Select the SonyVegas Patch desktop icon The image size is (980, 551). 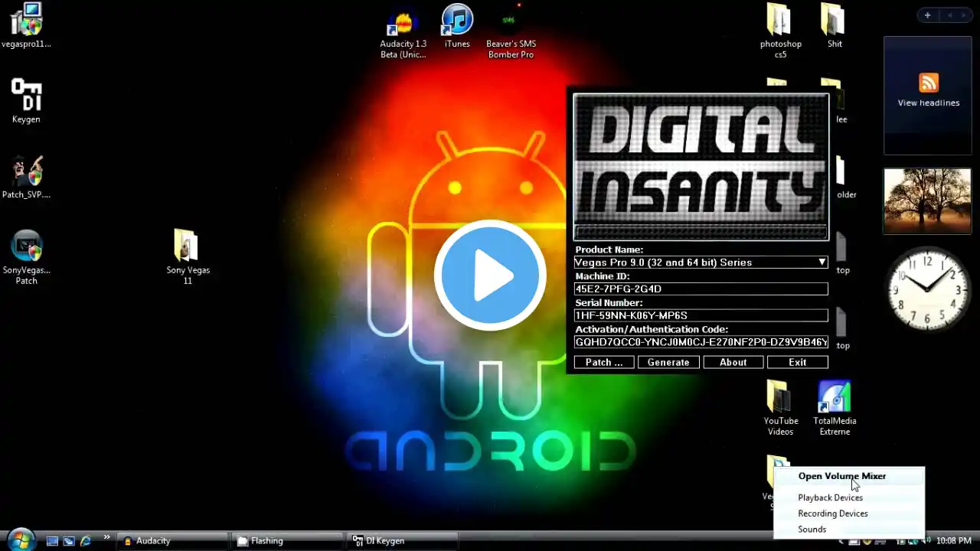26,258
